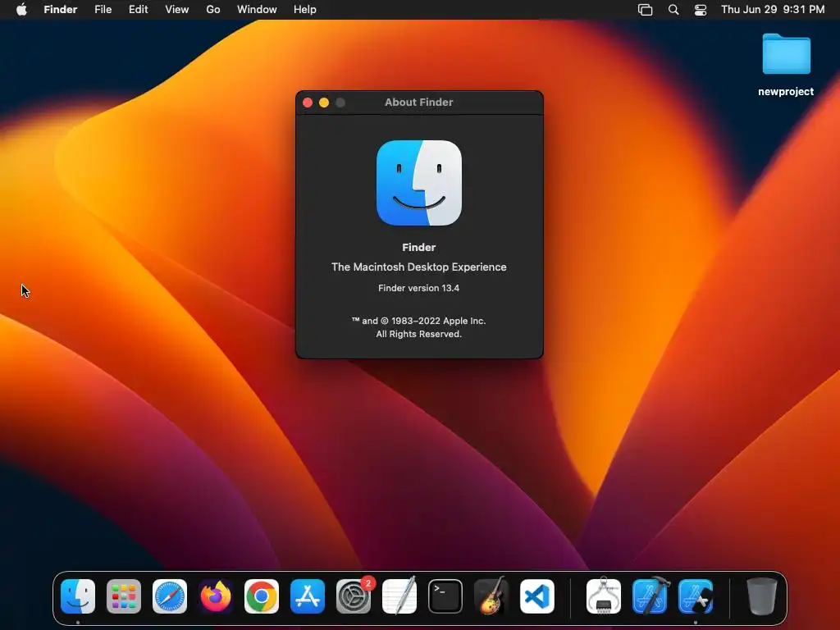Open the View menu

pos(177,10)
